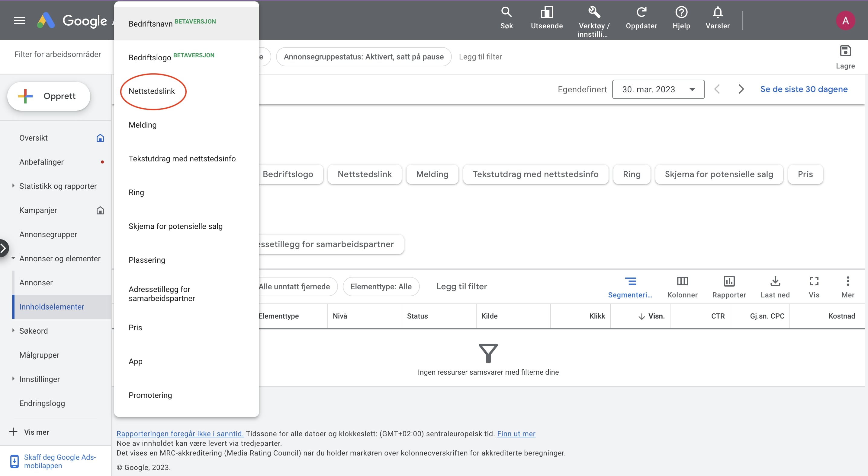Viewport: 868px width, 476px height.
Task: Open the Hjelp question-mark icon
Action: click(x=681, y=12)
